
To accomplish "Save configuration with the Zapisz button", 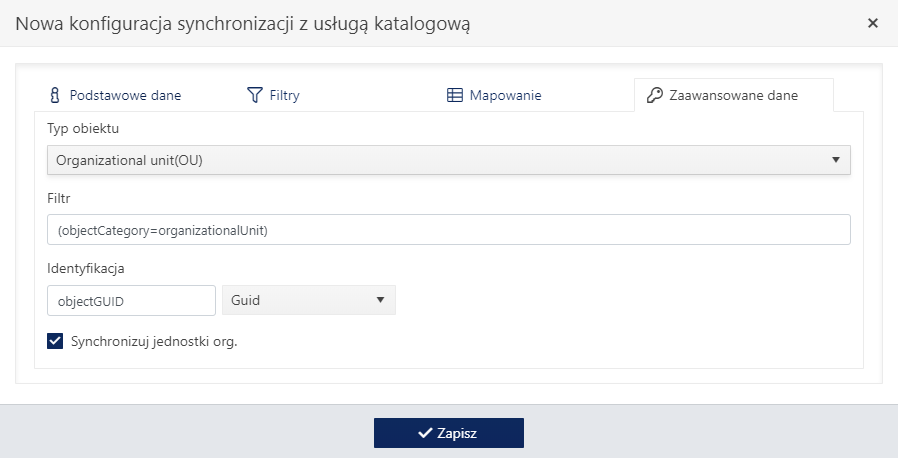I will (x=448, y=433).
